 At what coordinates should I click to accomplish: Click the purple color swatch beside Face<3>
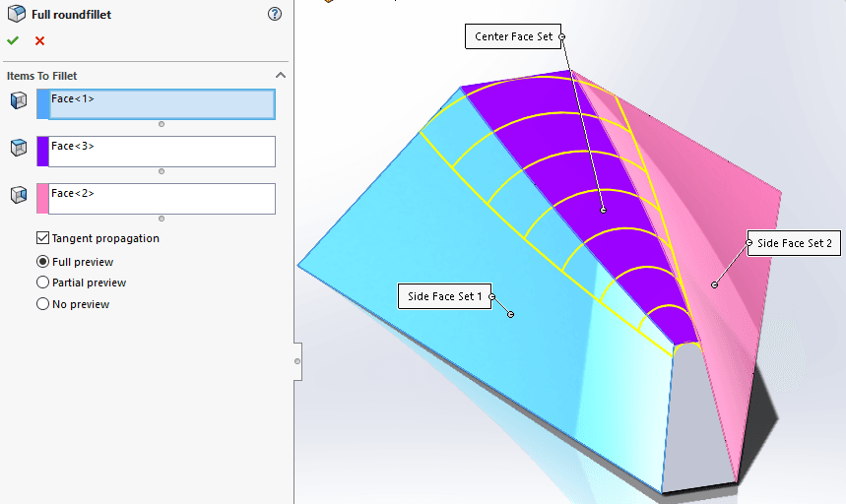[x=42, y=152]
